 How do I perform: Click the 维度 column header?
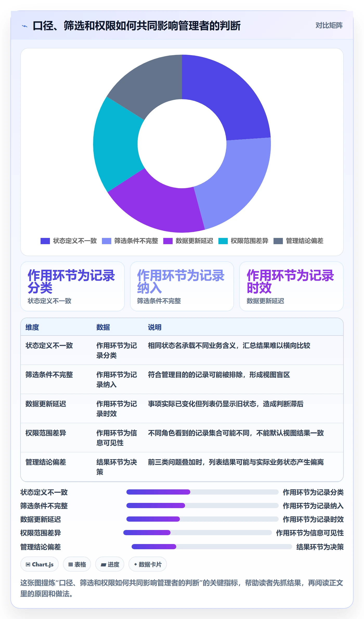coord(32,327)
